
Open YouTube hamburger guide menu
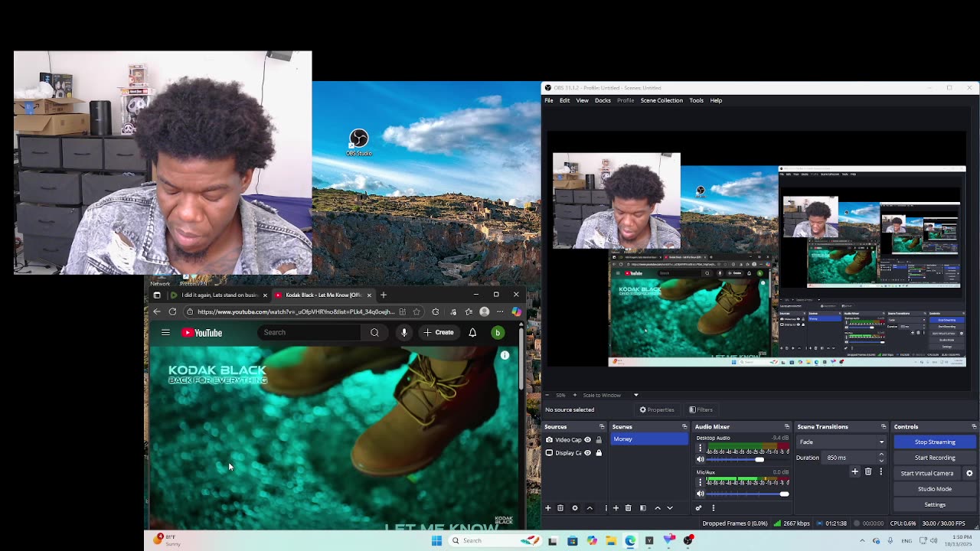coord(165,333)
